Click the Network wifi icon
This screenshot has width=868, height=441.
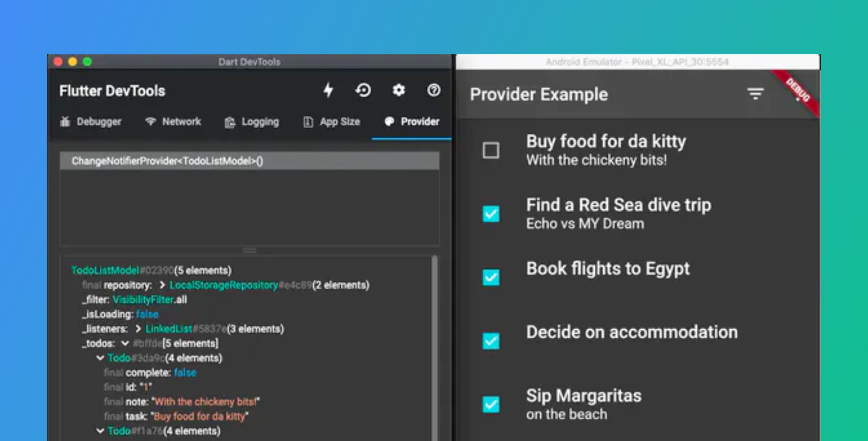[150, 121]
